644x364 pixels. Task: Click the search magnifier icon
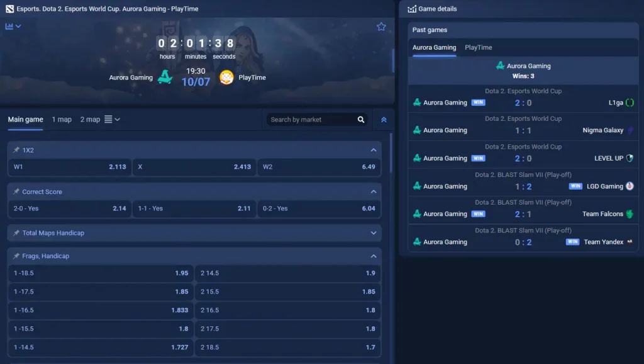(361, 120)
